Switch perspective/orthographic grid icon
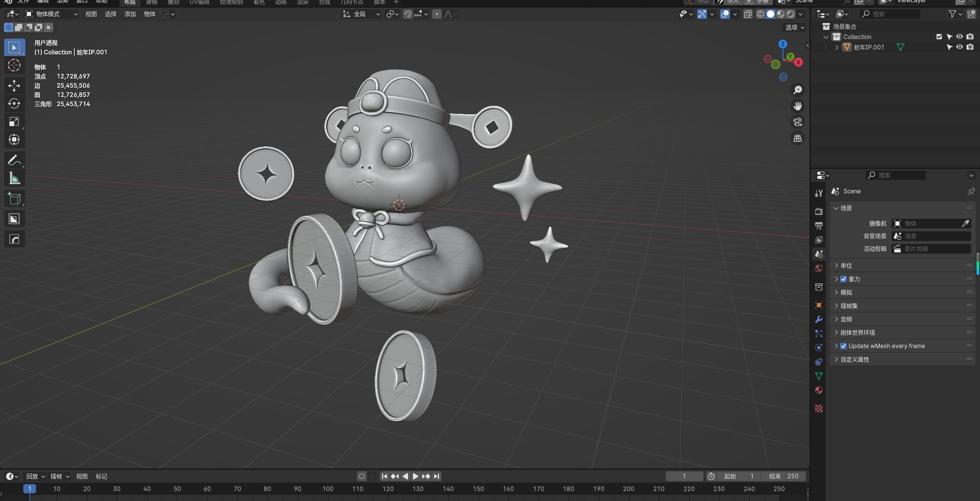Screen dimensions: 980x501 click(x=798, y=138)
